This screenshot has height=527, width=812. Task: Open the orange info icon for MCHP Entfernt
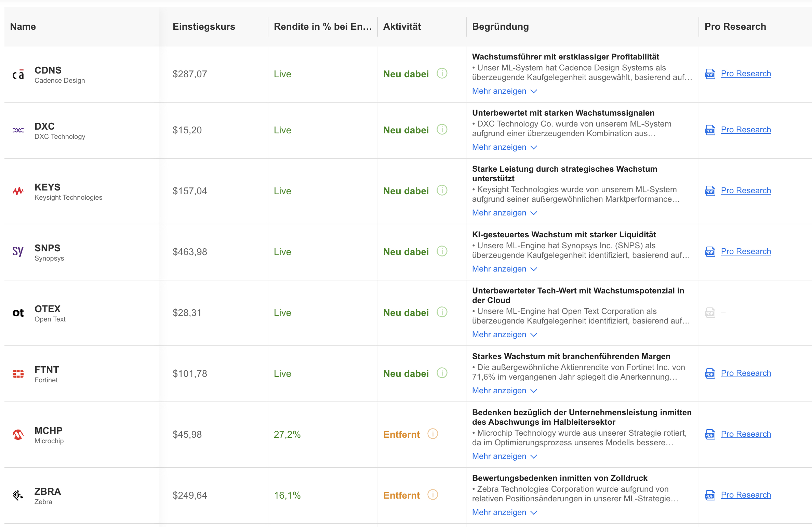(432, 434)
